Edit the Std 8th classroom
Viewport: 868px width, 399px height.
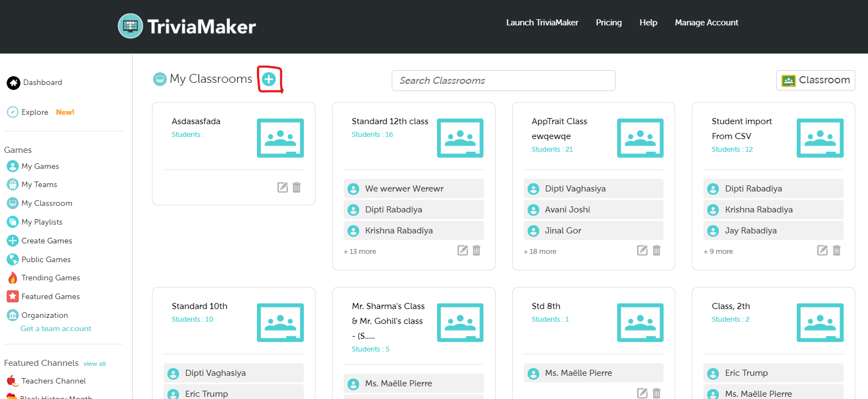tap(642, 393)
